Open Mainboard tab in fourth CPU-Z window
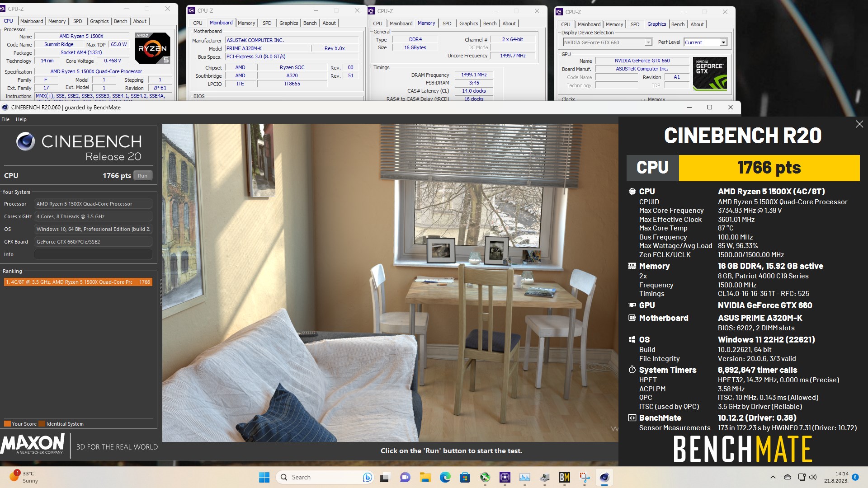The width and height of the screenshot is (868, 488). click(x=589, y=24)
